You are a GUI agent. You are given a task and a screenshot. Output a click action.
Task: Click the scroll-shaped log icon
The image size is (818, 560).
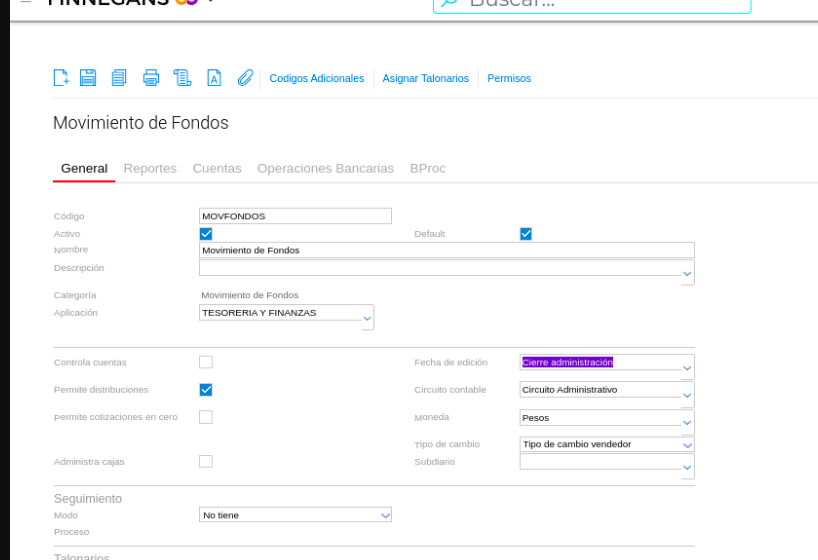click(182, 78)
